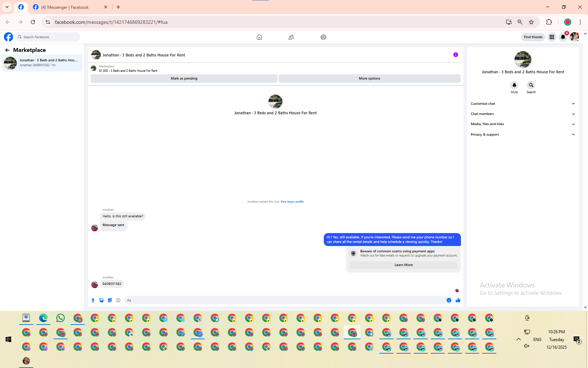Screen dimensions: 588x368
Task: Show hidden system tray icons chevron
Action: click(x=519, y=339)
